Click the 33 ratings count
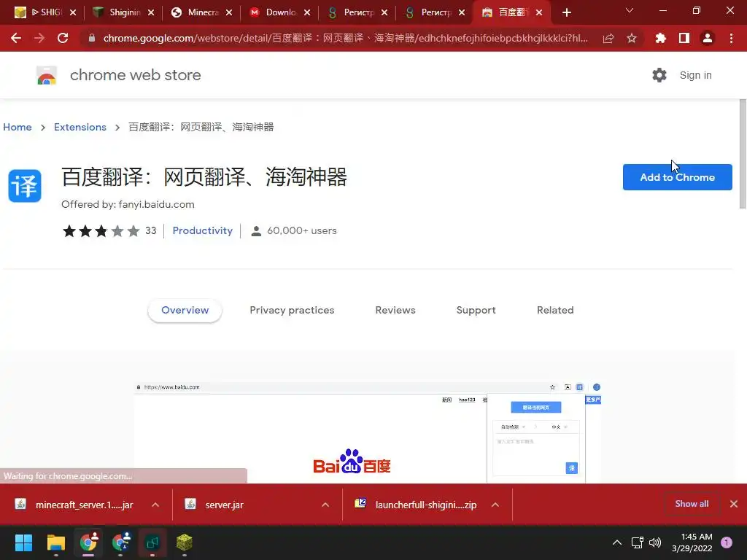The height and width of the screenshot is (560, 747). 150,230
